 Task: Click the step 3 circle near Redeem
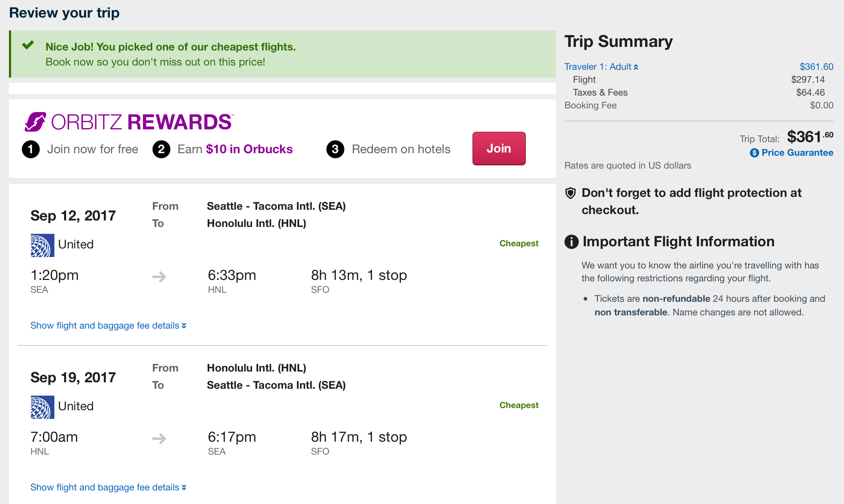(x=335, y=149)
